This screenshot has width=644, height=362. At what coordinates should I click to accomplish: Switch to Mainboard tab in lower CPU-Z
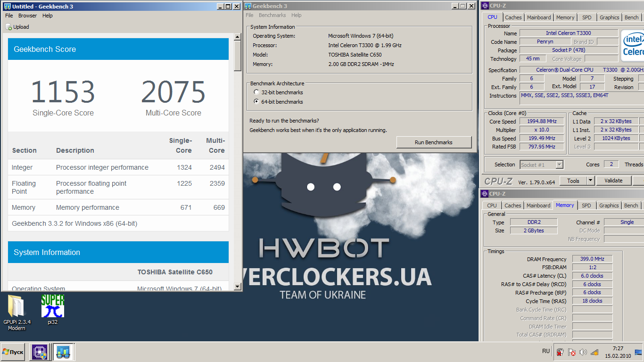click(x=538, y=206)
